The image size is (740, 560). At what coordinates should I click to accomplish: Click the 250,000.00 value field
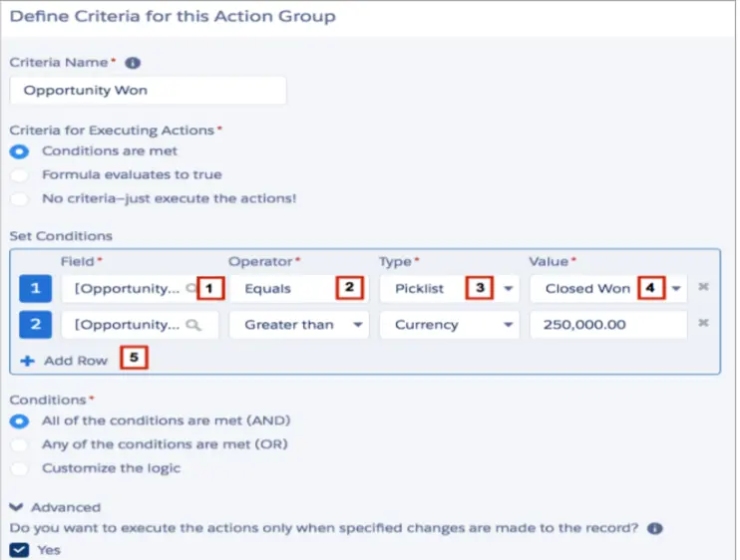tap(608, 325)
